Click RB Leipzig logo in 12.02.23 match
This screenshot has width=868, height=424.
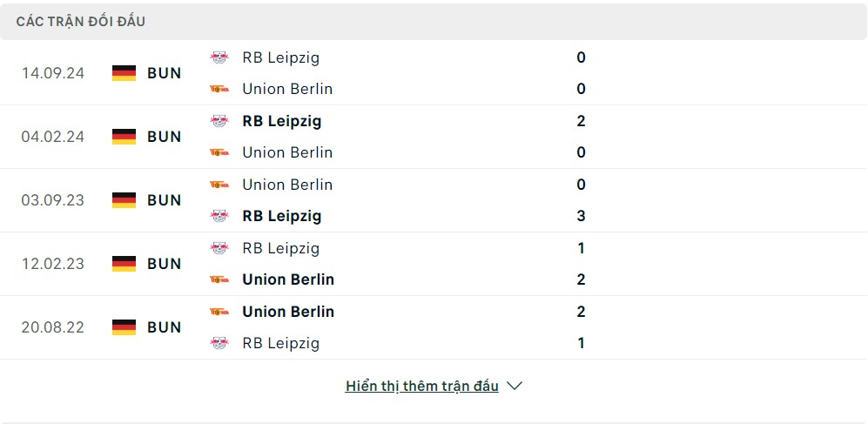click(x=219, y=248)
